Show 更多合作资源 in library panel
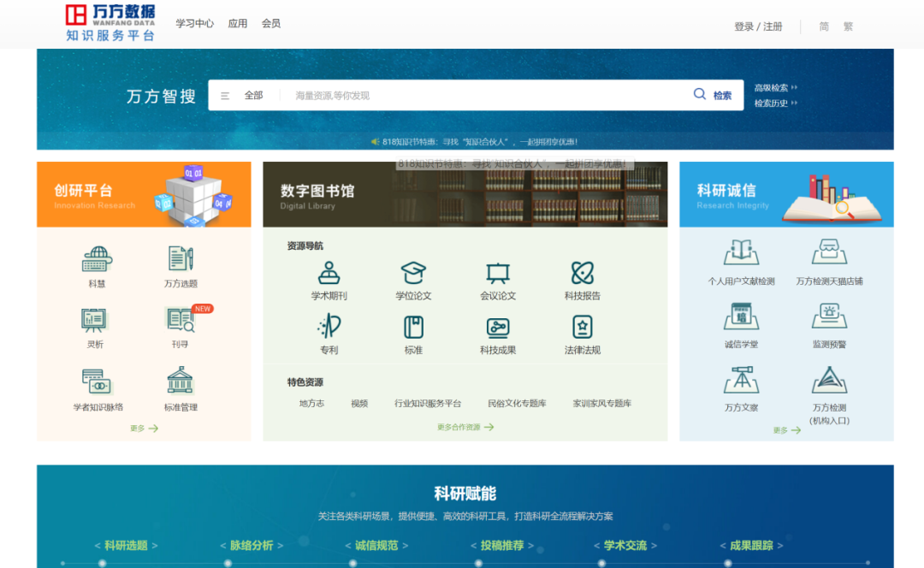 [x=465, y=427]
